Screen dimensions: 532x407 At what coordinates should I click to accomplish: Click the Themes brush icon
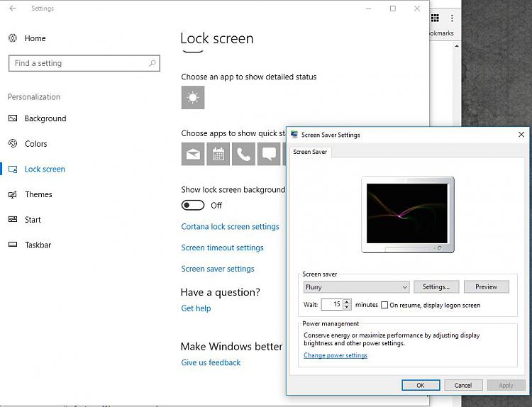13,194
